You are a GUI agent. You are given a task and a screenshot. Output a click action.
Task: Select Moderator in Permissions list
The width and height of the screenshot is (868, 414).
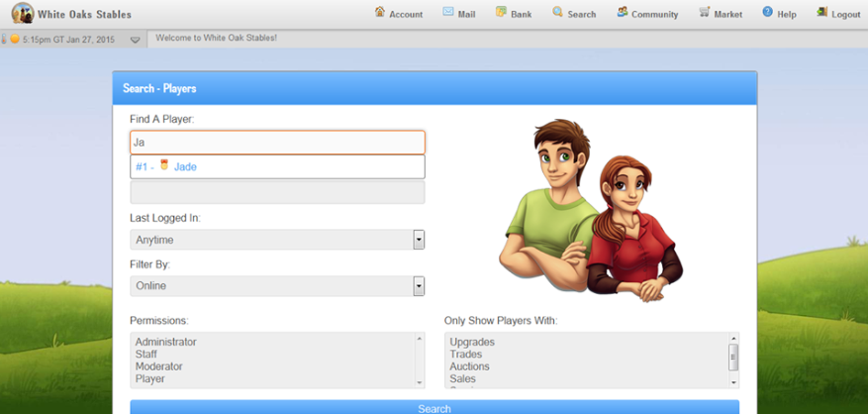159,366
